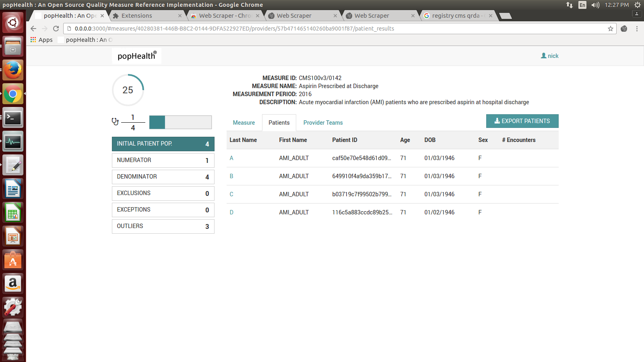This screenshot has width=644, height=362.
Task: Open the Apps shortcut in bookmarks bar
Action: point(41,40)
